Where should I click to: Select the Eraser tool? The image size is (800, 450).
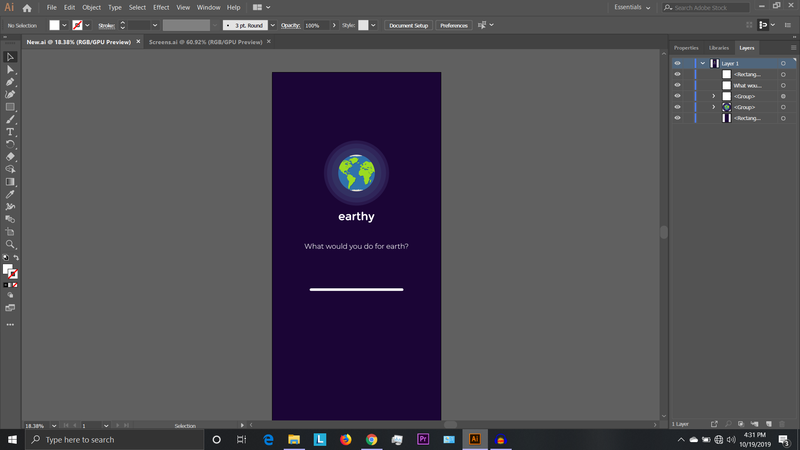pyautogui.click(x=10, y=157)
